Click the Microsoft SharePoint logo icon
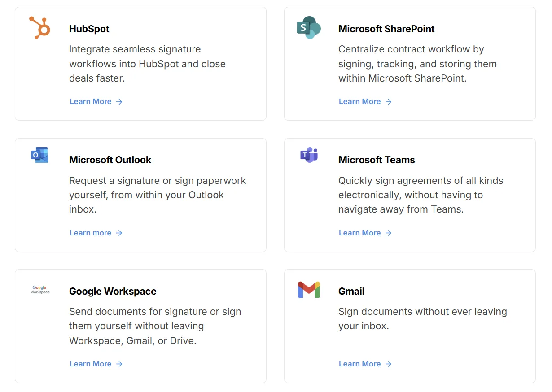552x392 pixels. pyautogui.click(x=309, y=27)
